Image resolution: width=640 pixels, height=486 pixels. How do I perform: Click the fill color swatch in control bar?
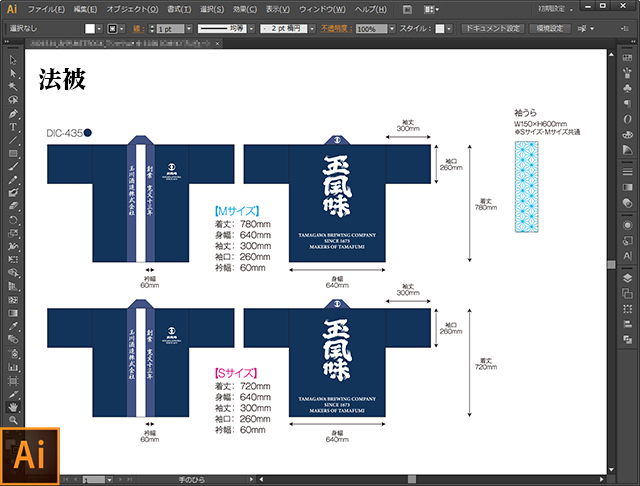(x=90, y=29)
